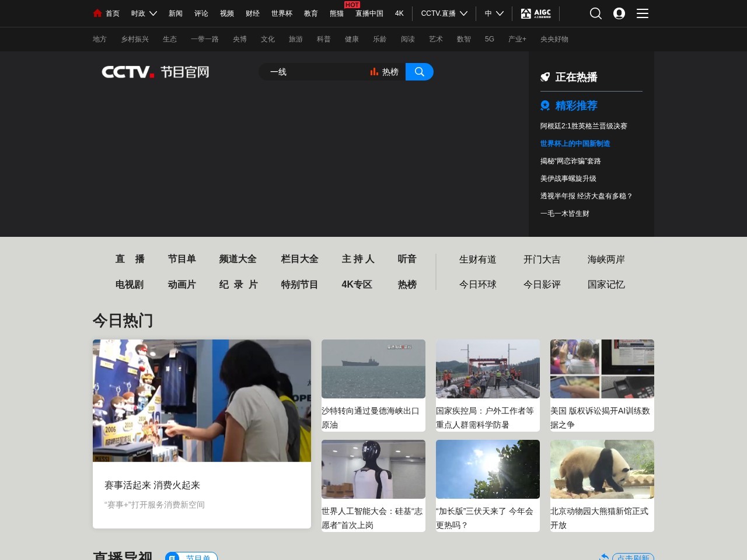Screen dimensions: 747x560
Task: Click the 点击刷新 button
Action: [x=633, y=557]
